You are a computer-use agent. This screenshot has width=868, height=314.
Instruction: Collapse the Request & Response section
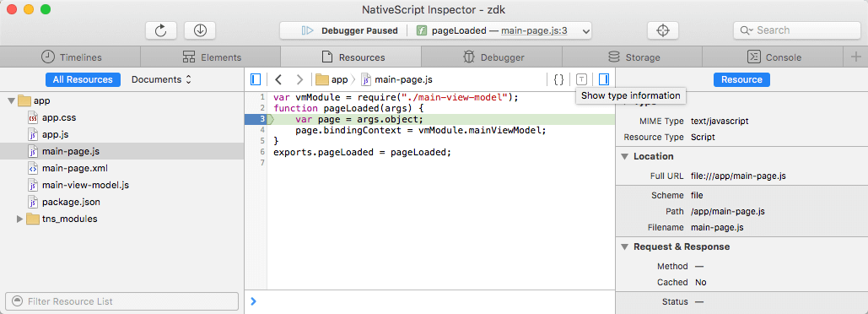click(x=625, y=247)
